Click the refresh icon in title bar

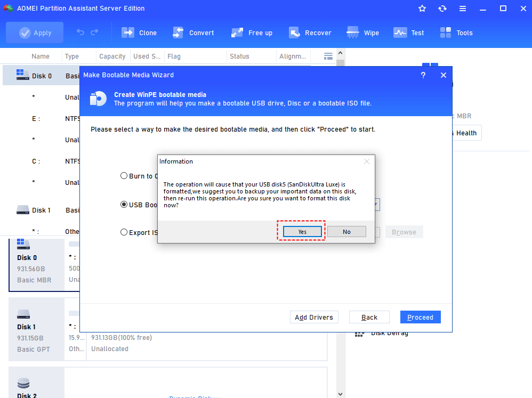click(x=442, y=9)
